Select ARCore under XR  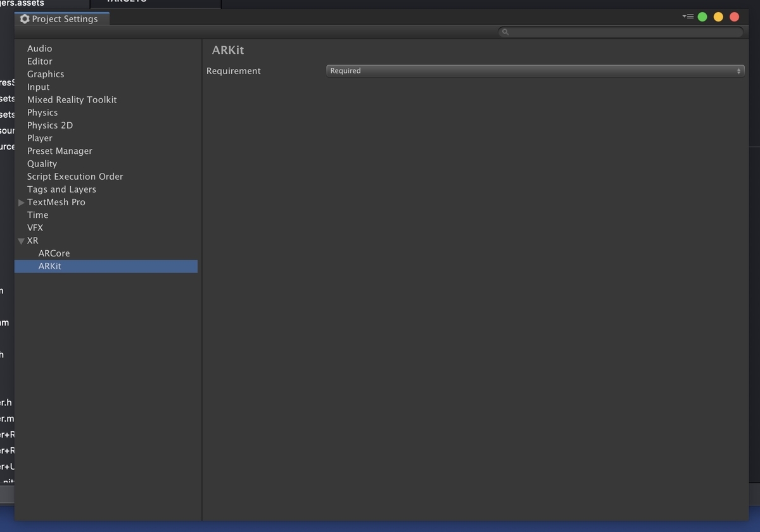click(x=54, y=253)
